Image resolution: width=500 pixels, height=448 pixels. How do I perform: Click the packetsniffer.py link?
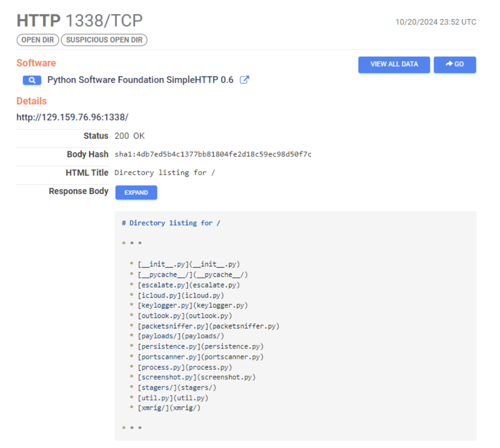[172, 326]
